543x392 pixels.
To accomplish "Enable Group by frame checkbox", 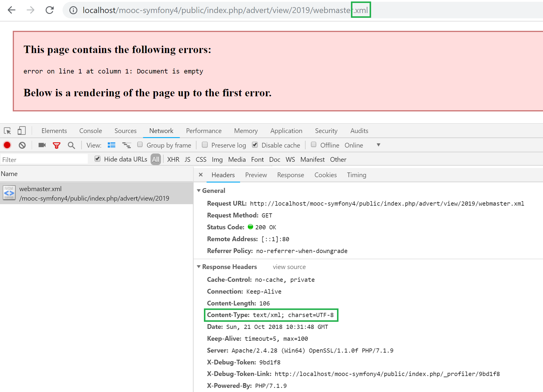I will pyautogui.click(x=140, y=145).
